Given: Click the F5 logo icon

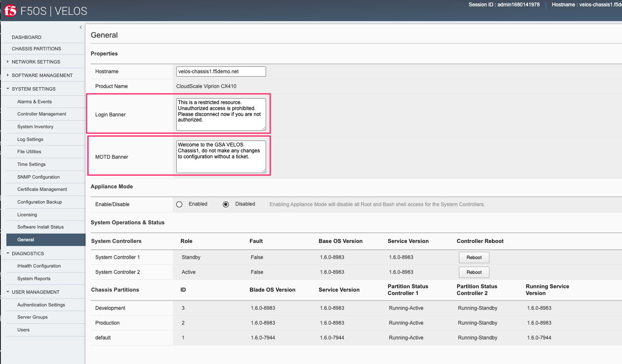Looking at the screenshot, I should tap(10, 11).
